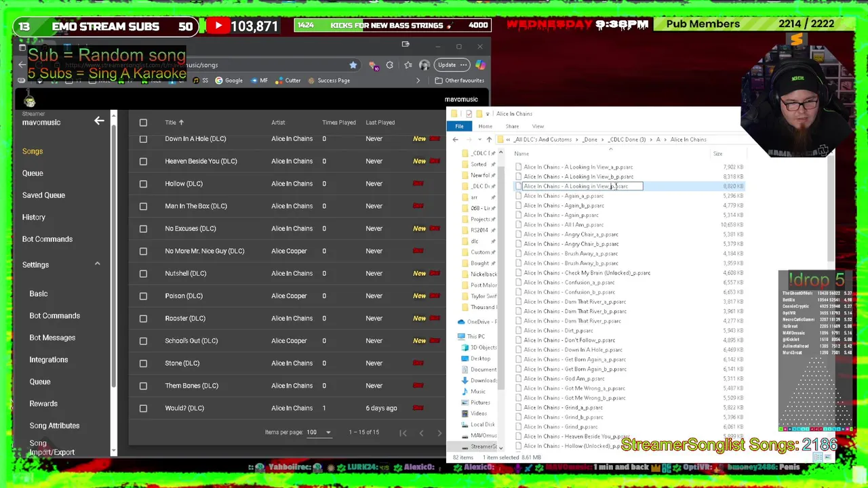Open quick access toolbar customize dropdown in Explorer
868x488 pixels.
click(487, 114)
